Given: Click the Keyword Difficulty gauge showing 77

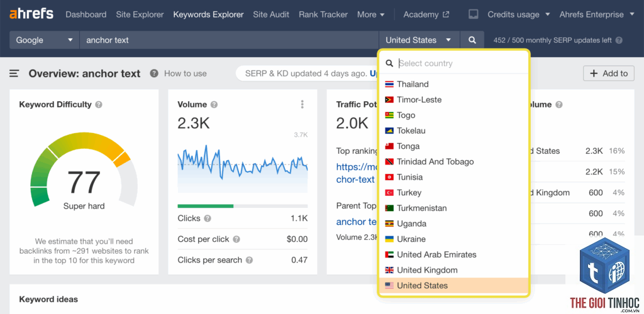Looking at the screenshot, I should pyautogui.click(x=84, y=170).
